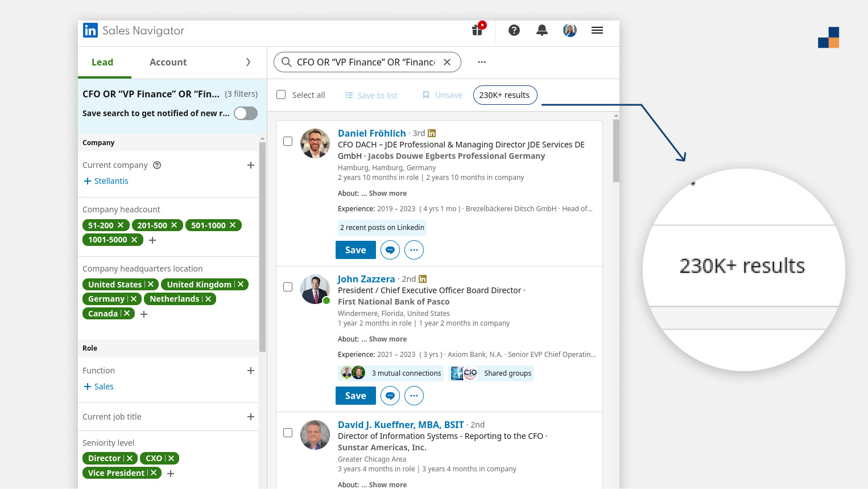Open the help question mark icon

pyautogui.click(x=514, y=31)
